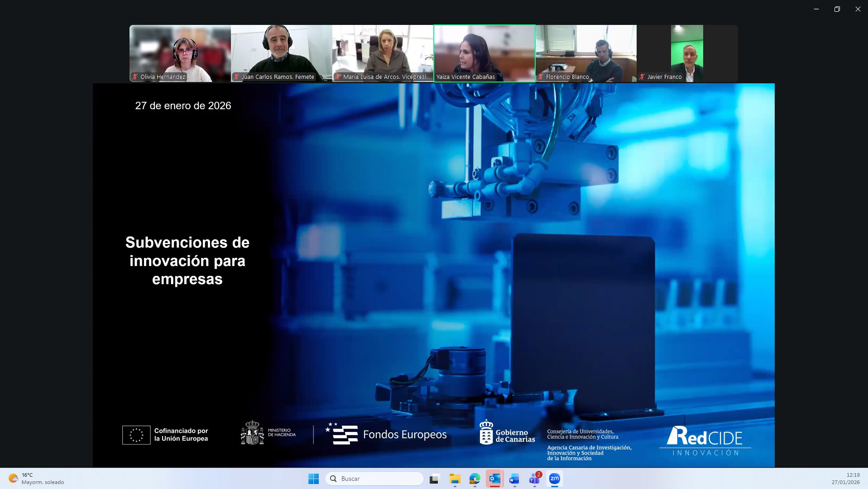The width and height of the screenshot is (868, 489).
Task: Open Task View from the taskbar
Action: click(x=435, y=479)
